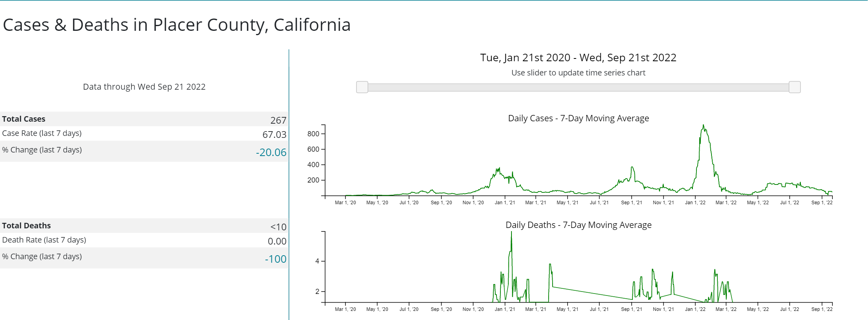868x320 pixels.
Task: Click the Total Cases value 267
Action: [x=278, y=120]
